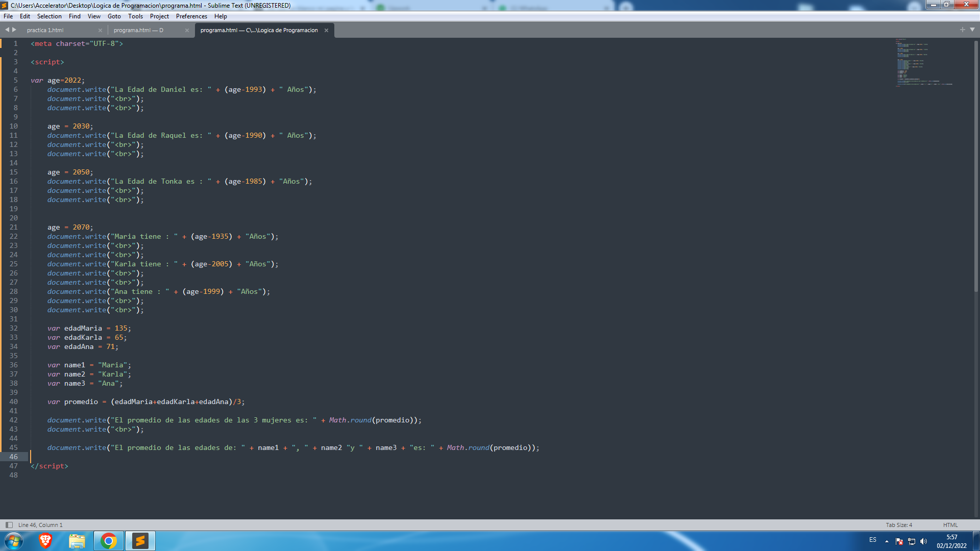This screenshot has width=980, height=551.
Task: Go to previous tab with left arrow
Action: (7, 30)
